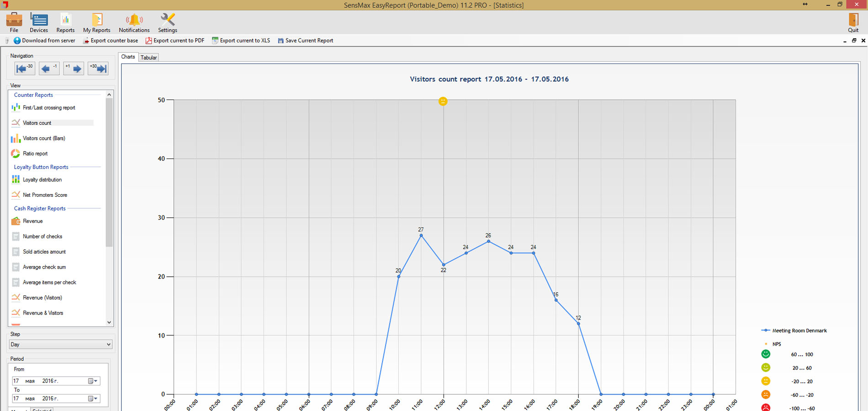This screenshot has height=411, width=868.
Task: Click the Reports toolbar icon
Action: (65, 20)
